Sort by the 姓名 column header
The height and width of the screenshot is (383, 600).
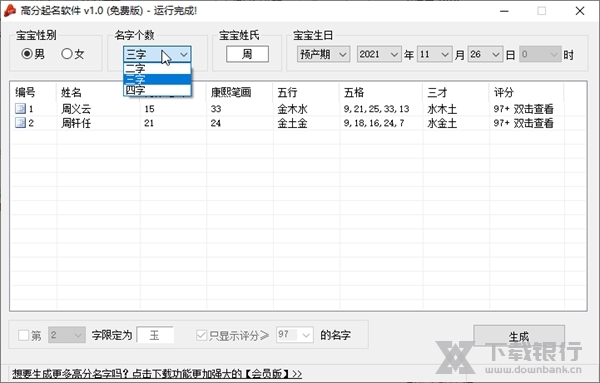(x=71, y=92)
